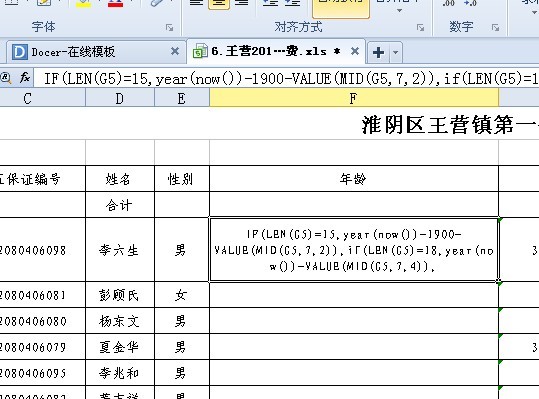Screen dimensions: 539x399
Task: Switch to the 6.王营201…费.xls tab
Action: pos(269,52)
